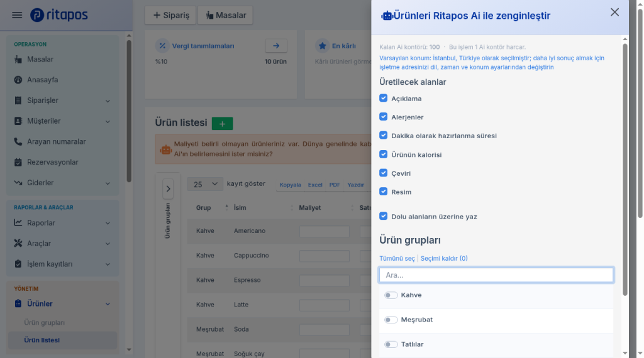Click the Araçlar tools icon

(x=18, y=243)
